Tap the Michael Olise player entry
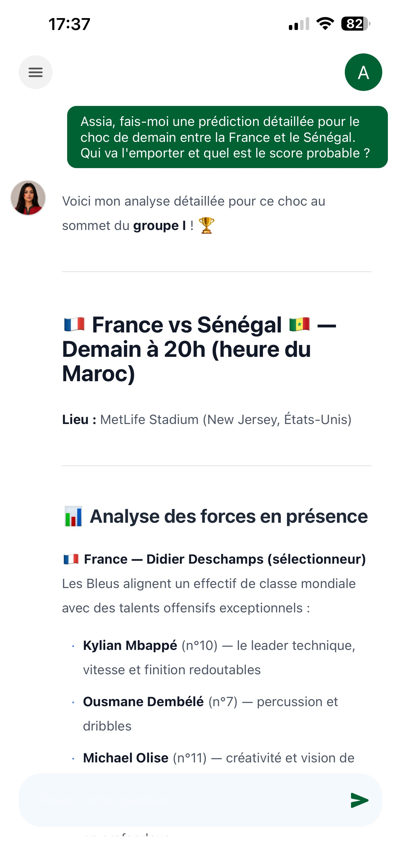The width and height of the screenshot is (401, 868). pos(219,758)
